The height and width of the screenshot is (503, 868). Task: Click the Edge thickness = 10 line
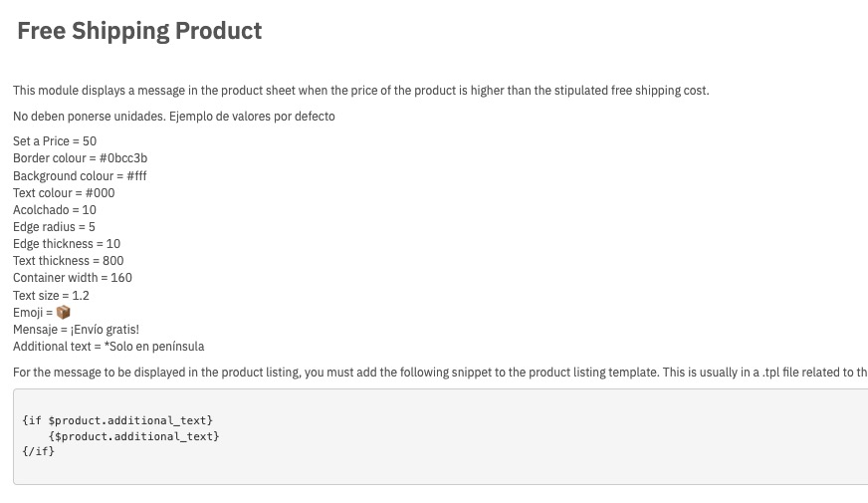click(67, 244)
